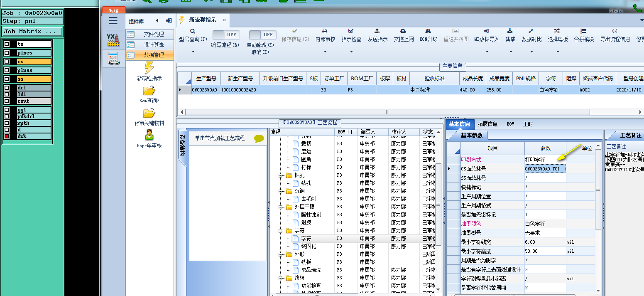Image resolution: width=644 pixels, height=296 pixels.
Task: Open the 数据管理 section
Action: tap(149, 55)
